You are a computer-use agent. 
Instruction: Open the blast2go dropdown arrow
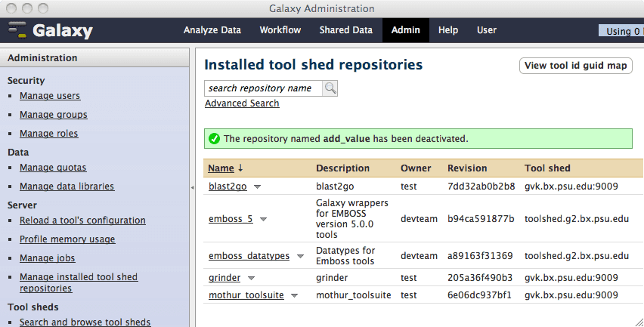(x=257, y=187)
